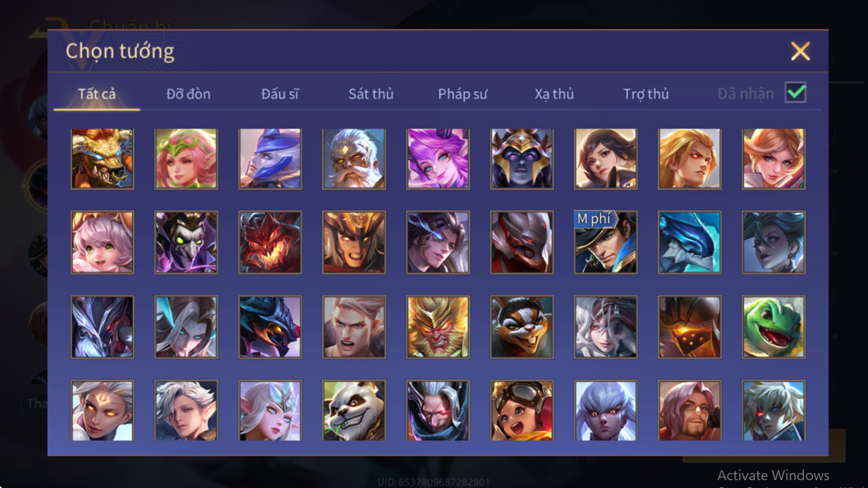Select the white-bearded old man hero
The height and width of the screenshot is (488, 868).
(354, 159)
